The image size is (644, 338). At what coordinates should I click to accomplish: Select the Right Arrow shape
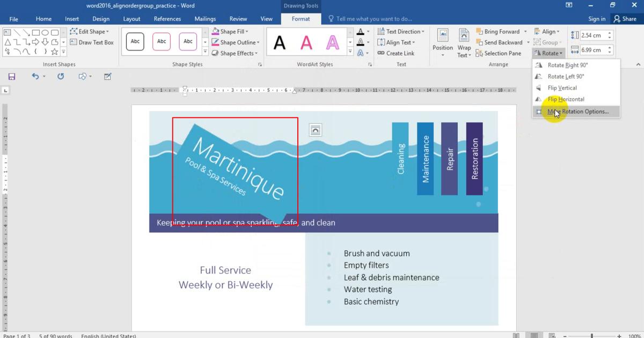(36, 42)
